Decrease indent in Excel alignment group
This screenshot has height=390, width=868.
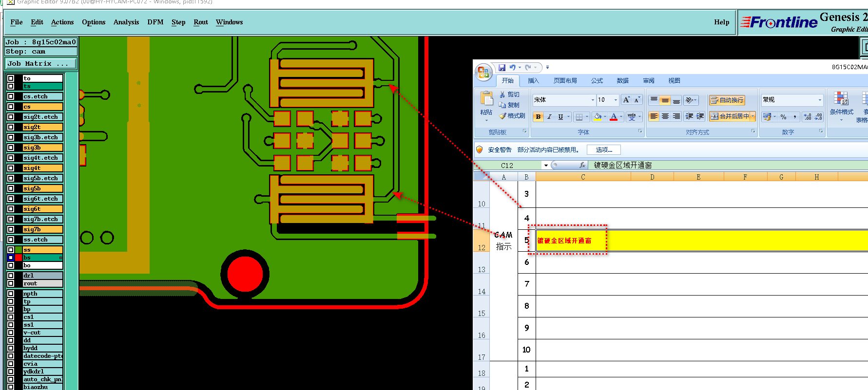[689, 116]
